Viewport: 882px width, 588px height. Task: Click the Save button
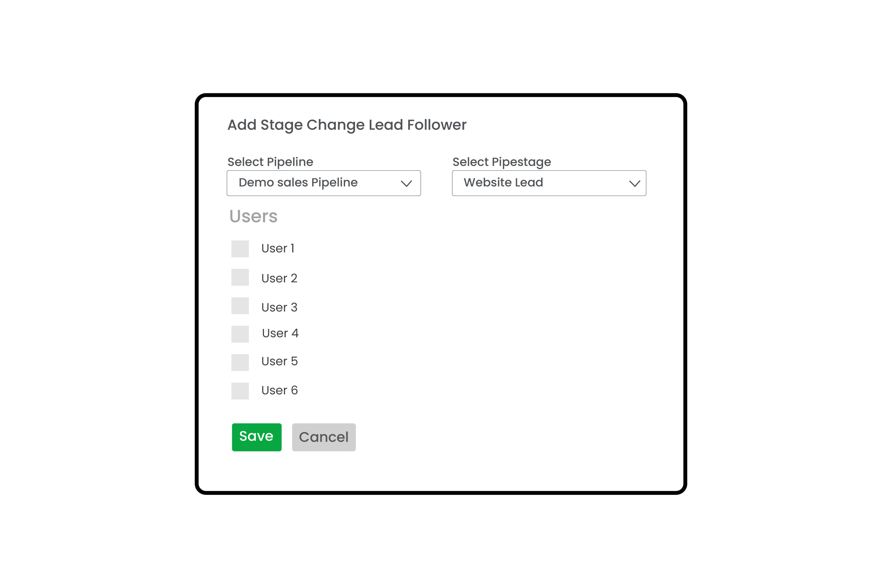click(x=256, y=437)
